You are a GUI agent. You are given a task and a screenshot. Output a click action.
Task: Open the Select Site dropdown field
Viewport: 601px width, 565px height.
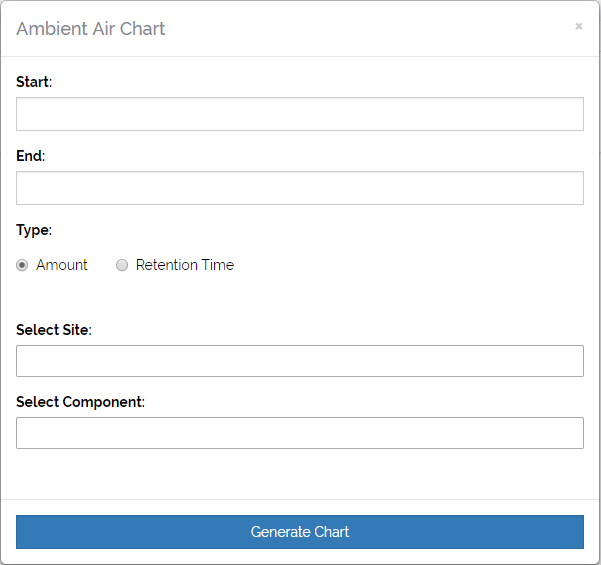click(x=300, y=361)
